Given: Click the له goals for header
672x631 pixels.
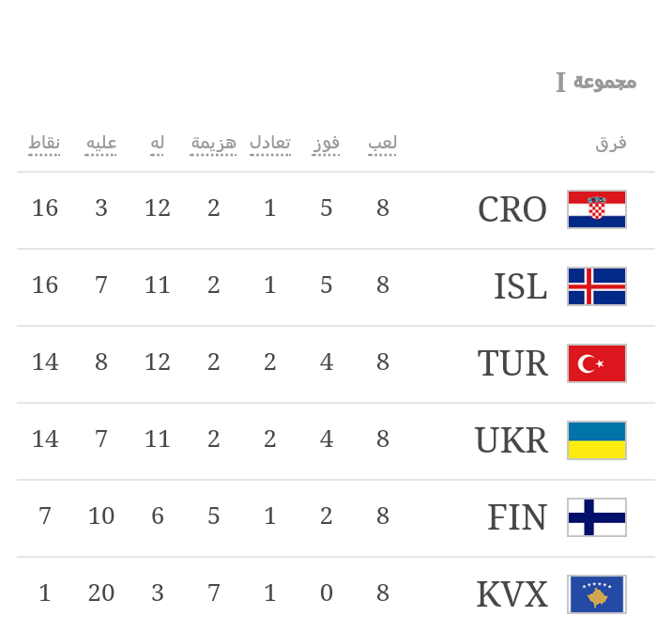Looking at the screenshot, I should [x=158, y=143].
